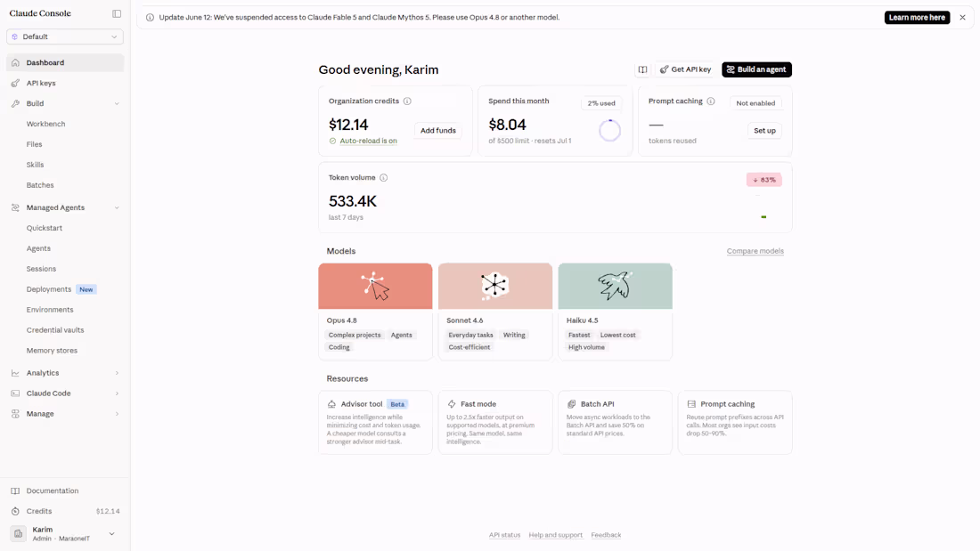Open the Opus 4.8 model card image
Viewport: 980px width, 551px height.
pyautogui.click(x=375, y=286)
